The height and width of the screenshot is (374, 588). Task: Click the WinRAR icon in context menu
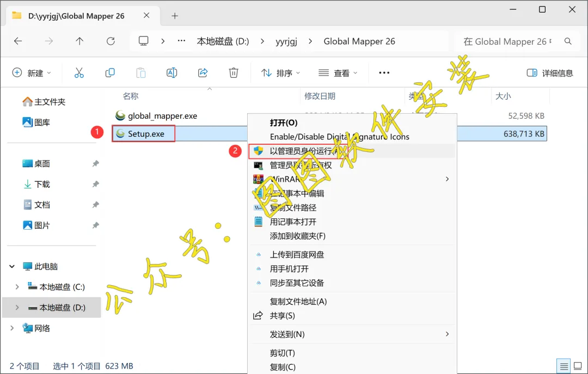point(259,179)
